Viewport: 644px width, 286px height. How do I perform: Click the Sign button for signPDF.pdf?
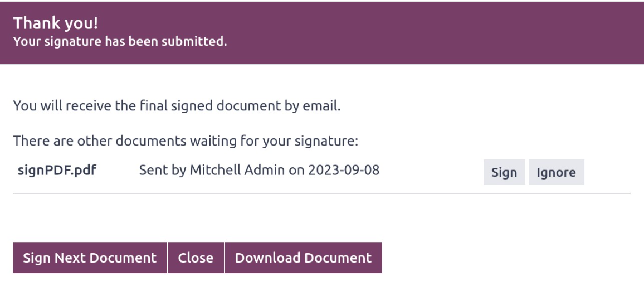click(x=504, y=172)
